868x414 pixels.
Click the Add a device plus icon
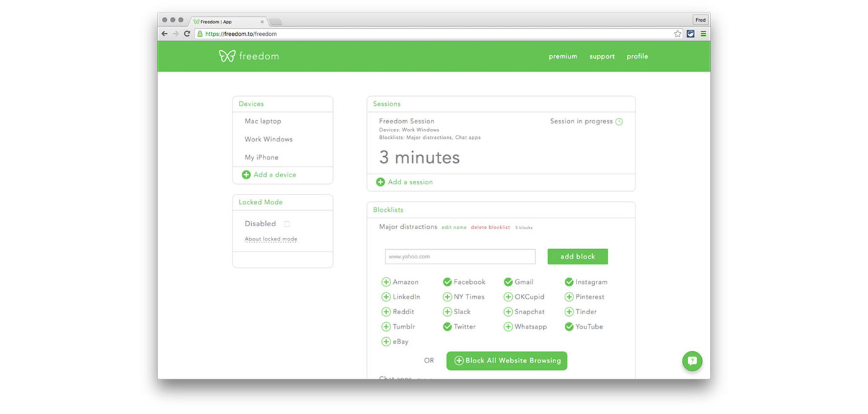pyautogui.click(x=247, y=175)
